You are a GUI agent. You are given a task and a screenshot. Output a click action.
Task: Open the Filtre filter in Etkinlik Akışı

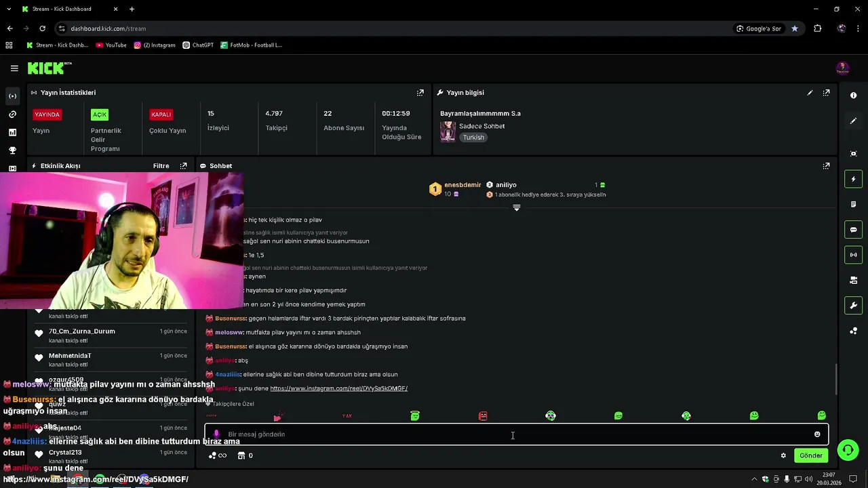click(161, 165)
